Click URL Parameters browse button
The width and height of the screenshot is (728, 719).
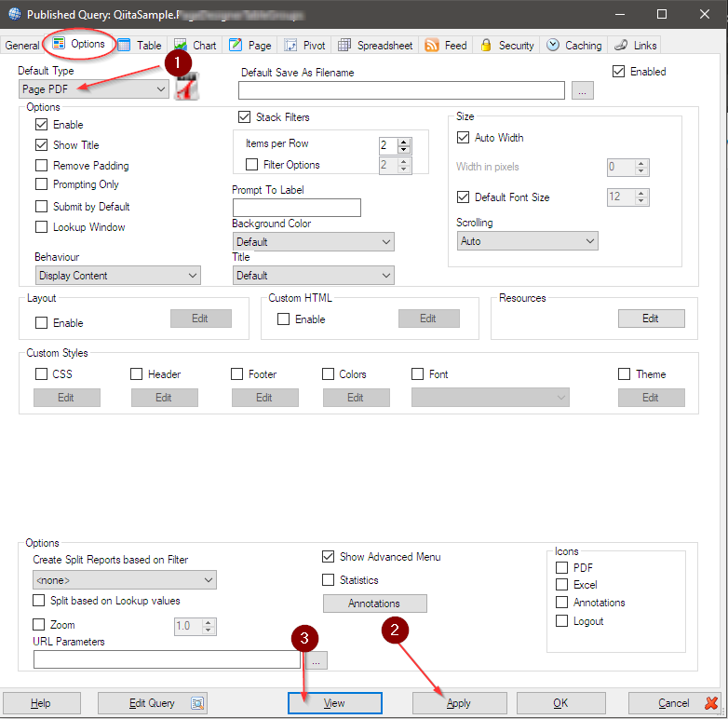click(x=317, y=660)
